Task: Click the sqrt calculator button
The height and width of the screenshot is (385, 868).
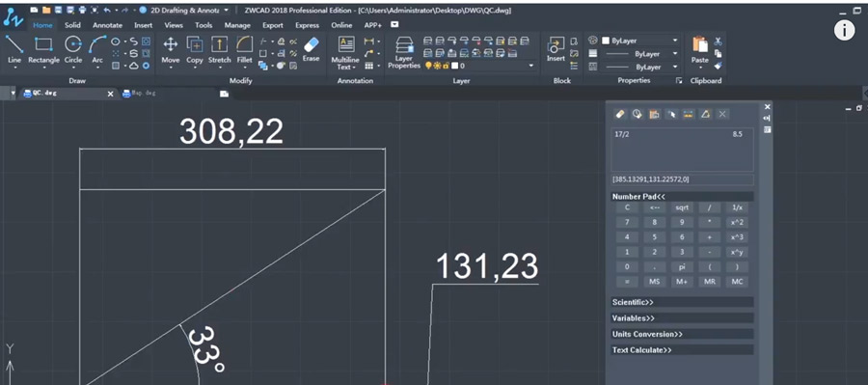Action: (682, 207)
